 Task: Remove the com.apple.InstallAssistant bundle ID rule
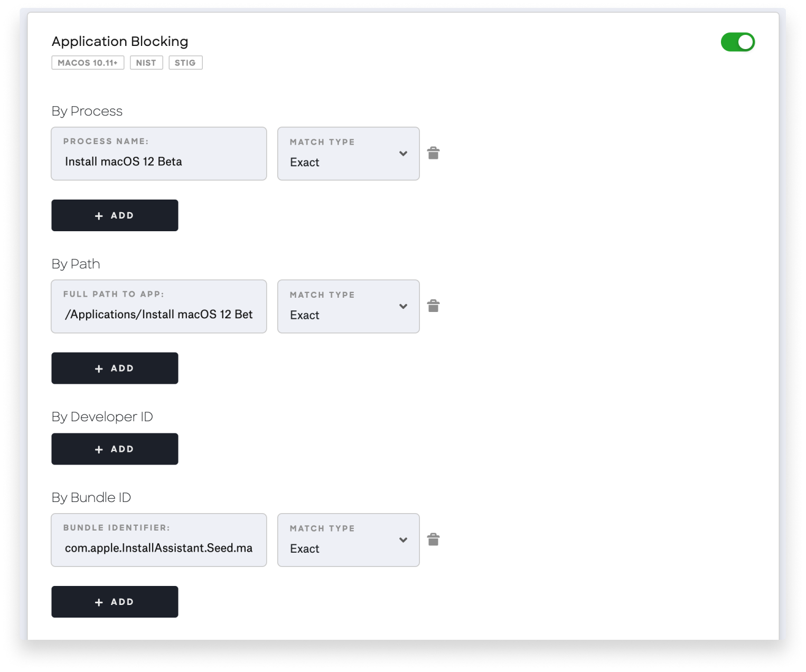tap(434, 540)
